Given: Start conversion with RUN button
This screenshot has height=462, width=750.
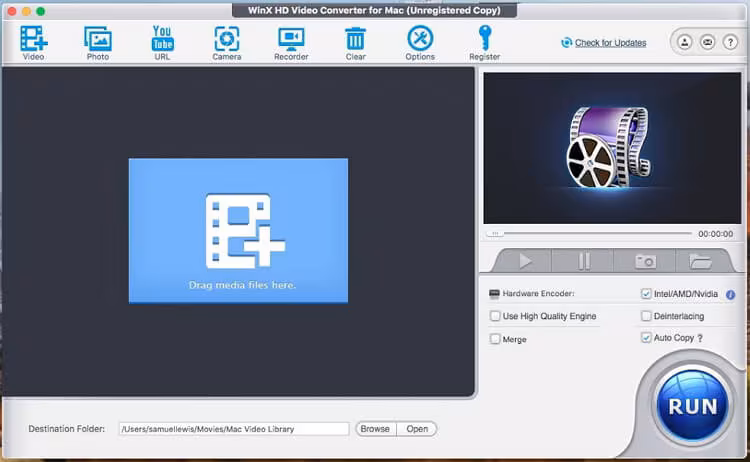Looking at the screenshot, I should point(693,406).
